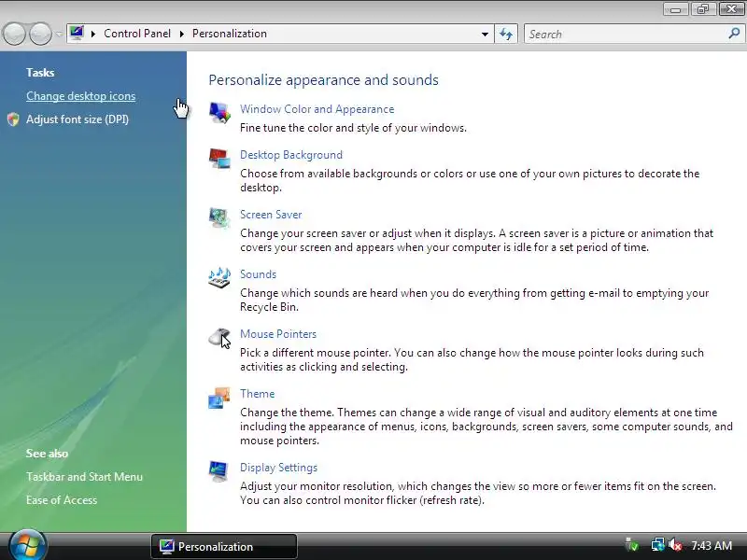
Task: Click the muted volume tray icon
Action: (x=675, y=545)
